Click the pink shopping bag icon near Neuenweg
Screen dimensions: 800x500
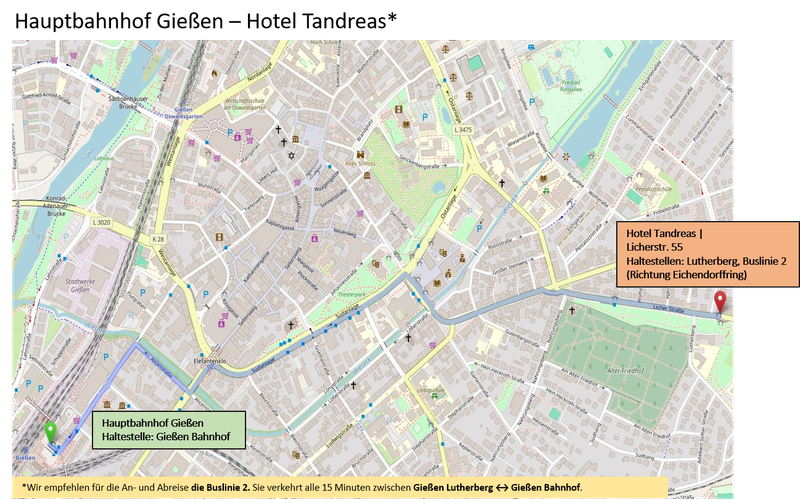(x=315, y=238)
